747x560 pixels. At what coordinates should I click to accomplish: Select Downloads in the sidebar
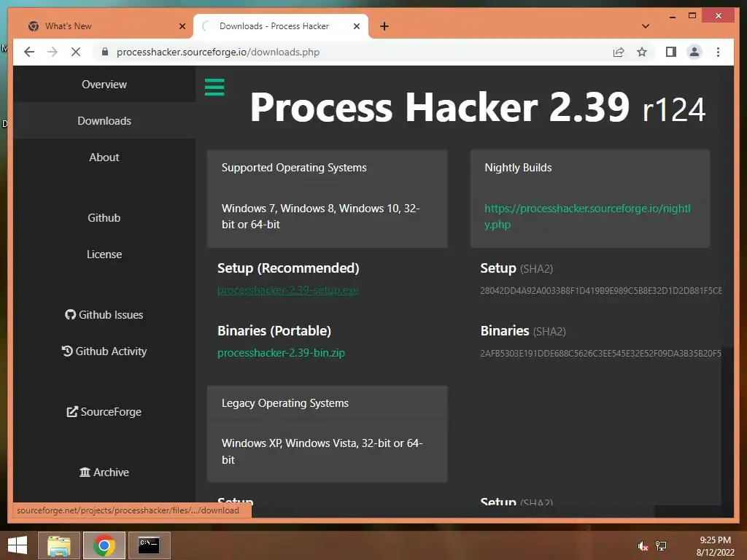point(104,121)
